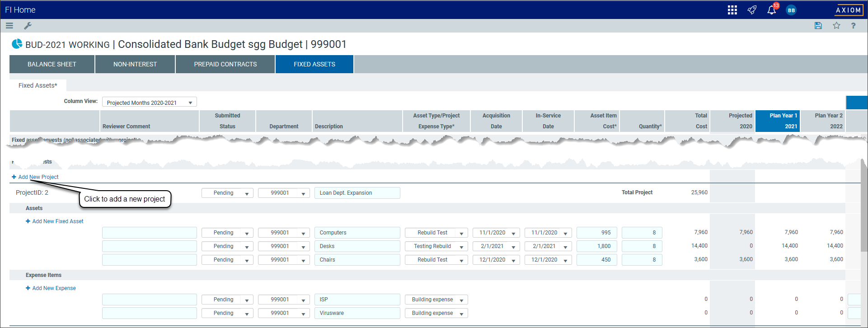The image size is (868, 328).
Task: Open department dropdown in Chairs row
Action: pyautogui.click(x=284, y=260)
